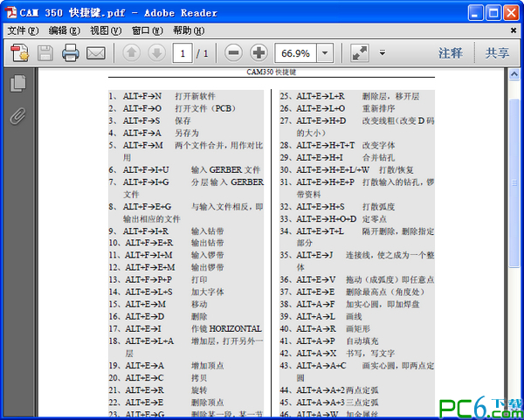Print the document using the printer icon
The height and width of the screenshot is (420, 524).
pos(70,53)
